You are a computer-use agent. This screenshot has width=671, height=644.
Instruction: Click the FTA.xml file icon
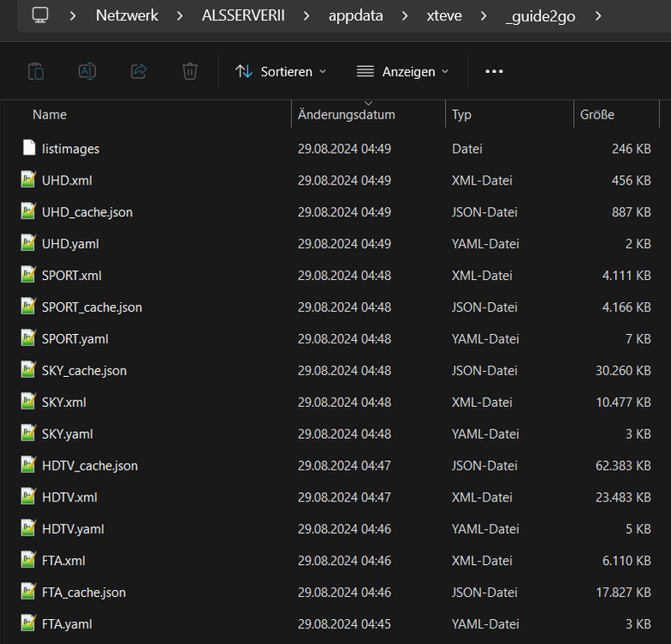[28, 559]
